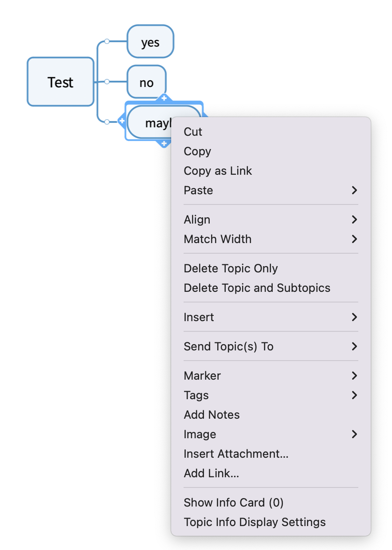
Task: Select the no subtopic node
Action: tap(146, 82)
